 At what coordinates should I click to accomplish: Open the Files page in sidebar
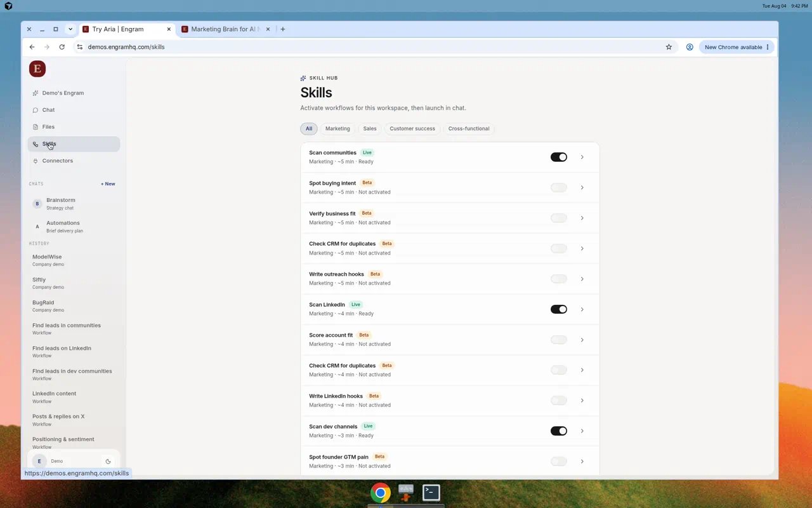click(74, 127)
